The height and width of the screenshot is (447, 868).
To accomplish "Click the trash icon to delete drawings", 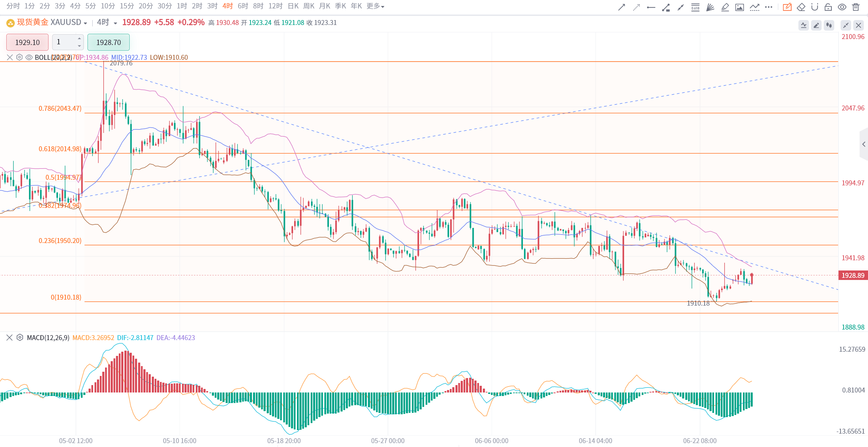I will click(856, 7).
